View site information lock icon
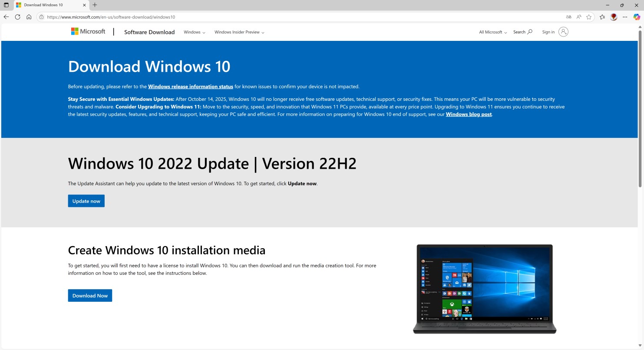The height and width of the screenshot is (350, 644). click(x=41, y=17)
